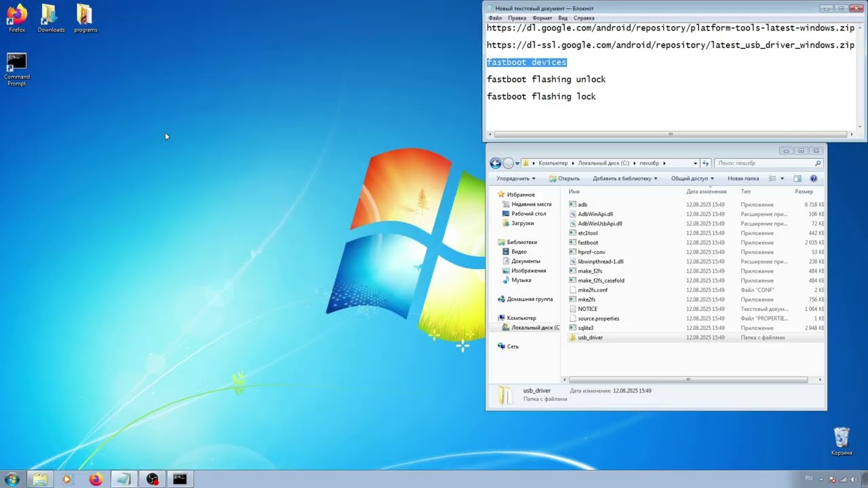Screen dimensions: 868x488
Task: Select AdbWinApi.dll file
Action: coord(595,214)
